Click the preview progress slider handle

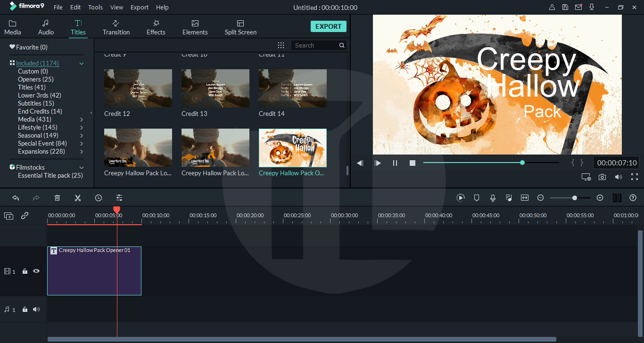[x=522, y=163]
